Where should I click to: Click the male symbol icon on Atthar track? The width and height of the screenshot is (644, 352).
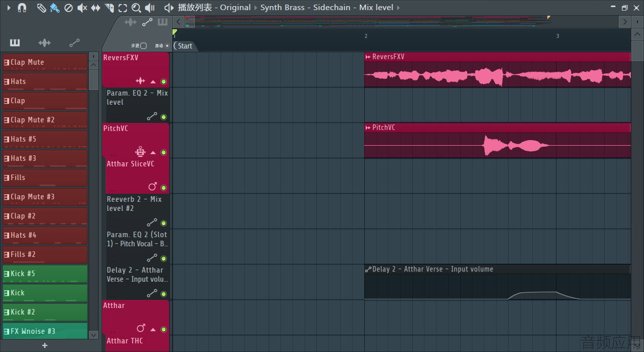[x=141, y=328]
